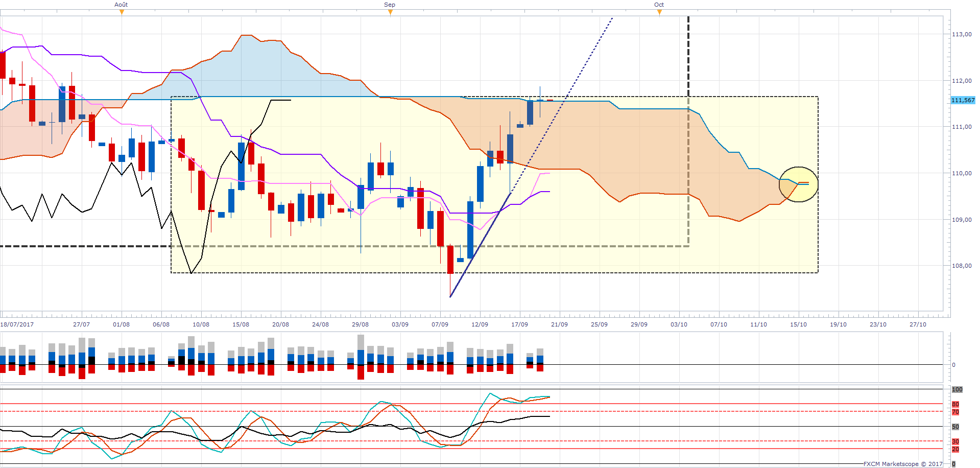Select the current price tag 111,567

[x=963, y=100]
